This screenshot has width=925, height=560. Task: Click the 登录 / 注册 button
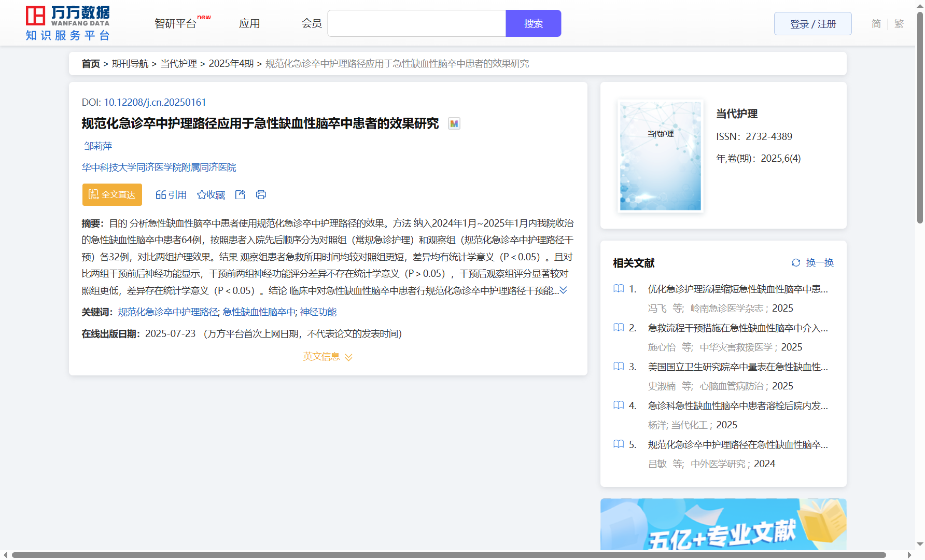coord(812,24)
